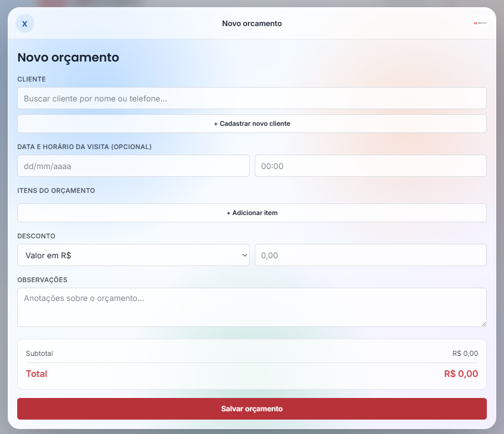Click the 'DATA E HORÁRIO DA VISITA' label
The height and width of the screenshot is (434, 504).
tap(84, 147)
